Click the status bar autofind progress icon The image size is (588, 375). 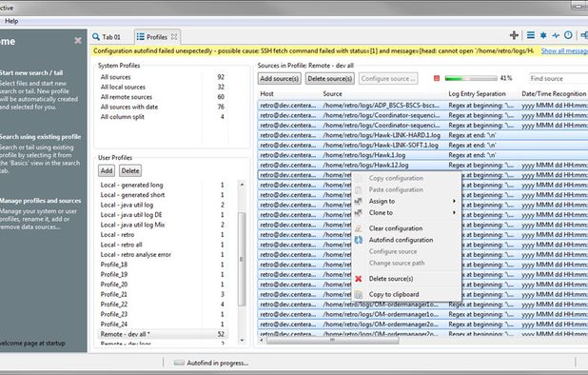click(x=179, y=363)
